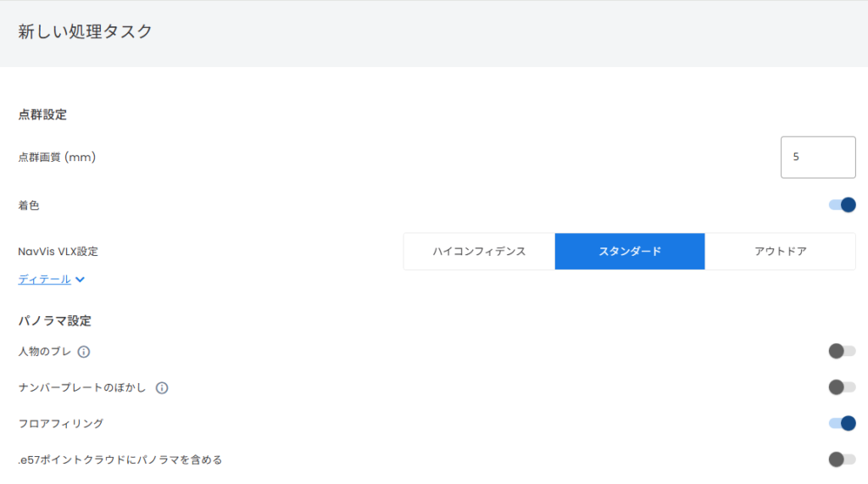Switch to the アウトドア mode
Viewport: 868px width, 484px height.
pyautogui.click(x=780, y=252)
